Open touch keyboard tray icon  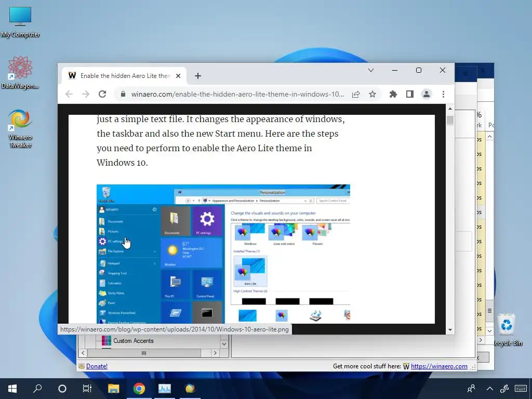pyautogui.click(x=521, y=389)
